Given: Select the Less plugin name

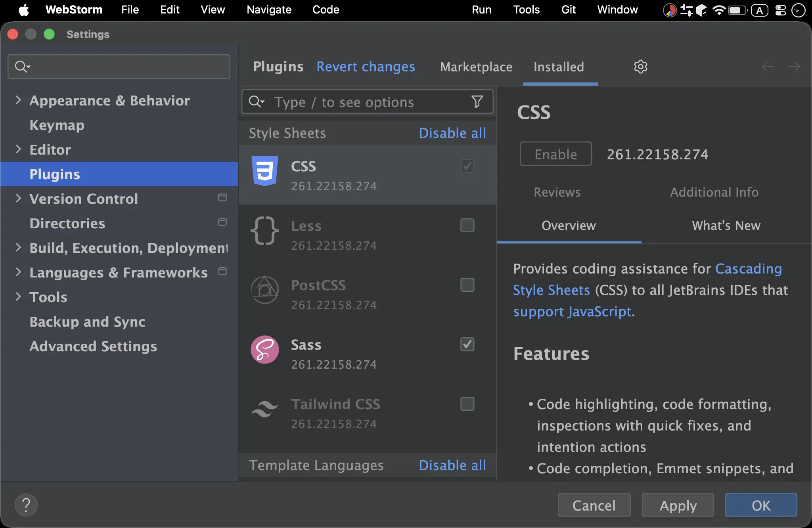Looking at the screenshot, I should coord(306,226).
